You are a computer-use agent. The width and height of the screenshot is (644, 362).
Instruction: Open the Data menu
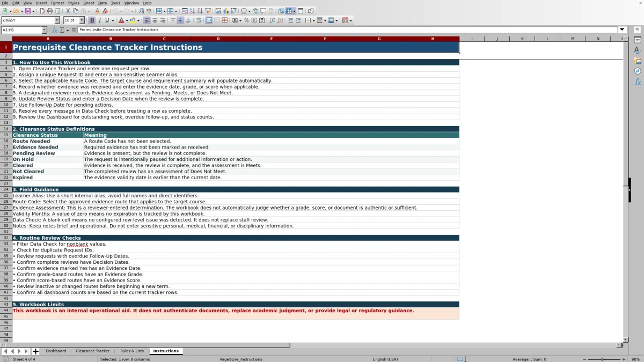pos(103,3)
